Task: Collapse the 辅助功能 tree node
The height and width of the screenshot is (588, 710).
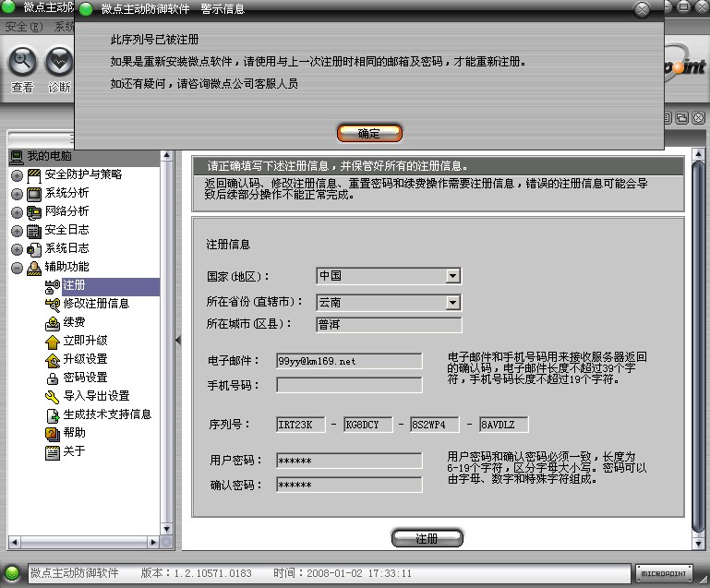Action: pyautogui.click(x=17, y=268)
